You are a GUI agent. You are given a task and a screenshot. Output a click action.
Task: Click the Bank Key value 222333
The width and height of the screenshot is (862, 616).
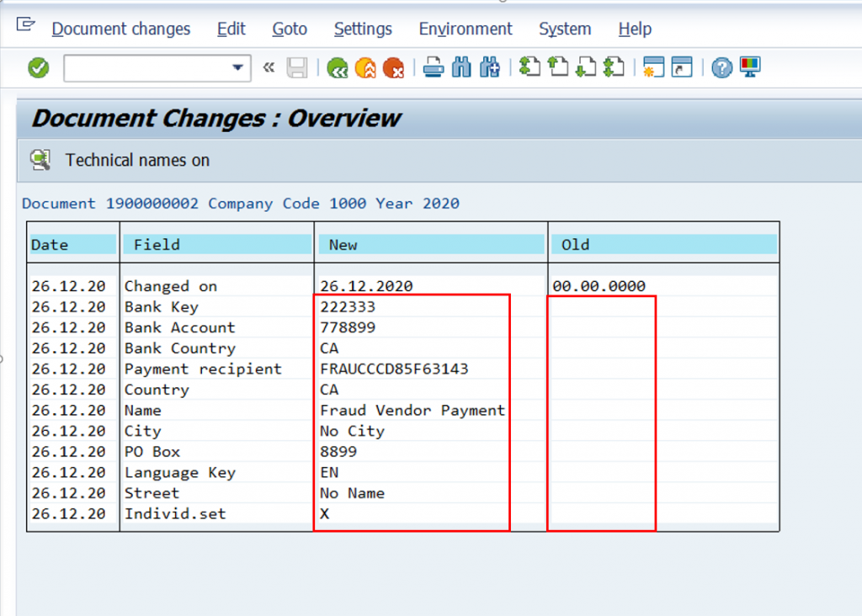[x=348, y=306]
